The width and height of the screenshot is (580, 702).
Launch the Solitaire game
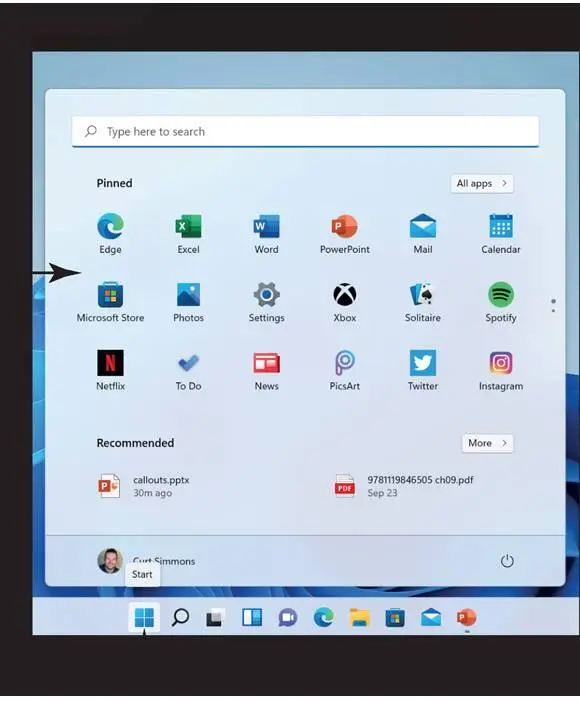pos(422,302)
